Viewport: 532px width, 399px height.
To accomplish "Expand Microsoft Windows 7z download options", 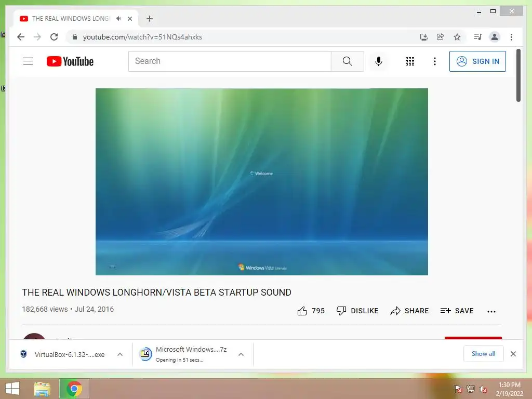I will (241, 354).
